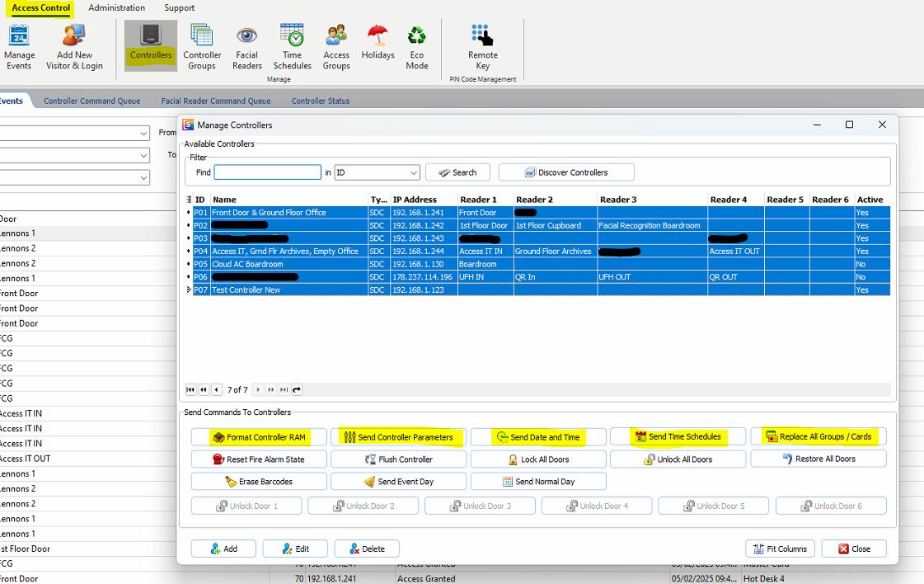
Task: Click Format Controller RAM
Action: tap(259, 437)
